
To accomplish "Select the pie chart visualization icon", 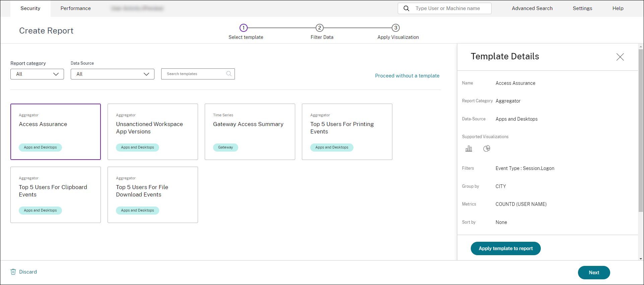I will [x=487, y=149].
